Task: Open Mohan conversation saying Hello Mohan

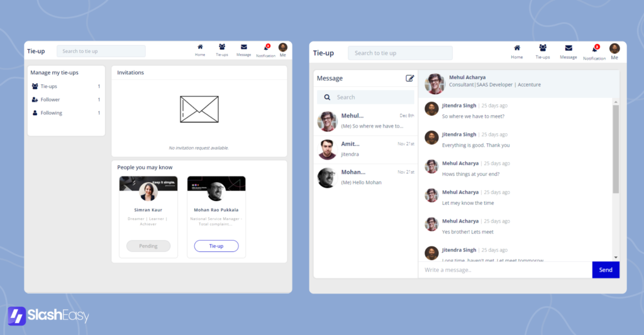Action: [365, 177]
